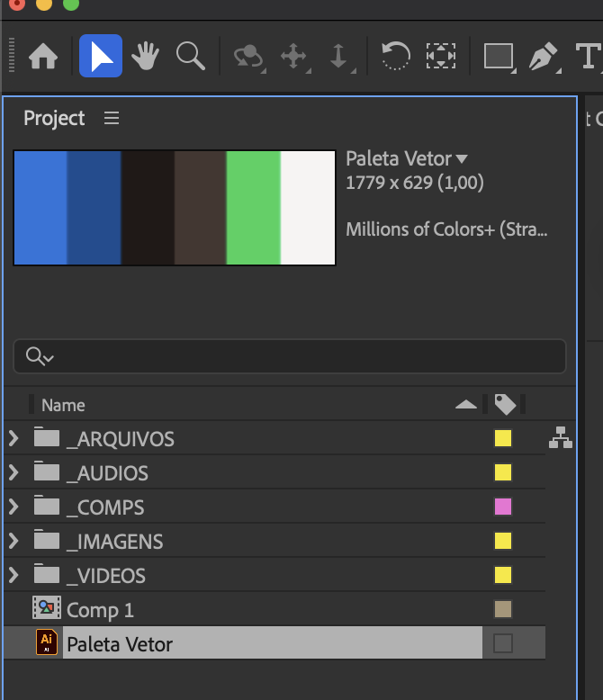Screen dimensions: 603x700
Task: Select the Hand tool
Action: [x=145, y=57]
